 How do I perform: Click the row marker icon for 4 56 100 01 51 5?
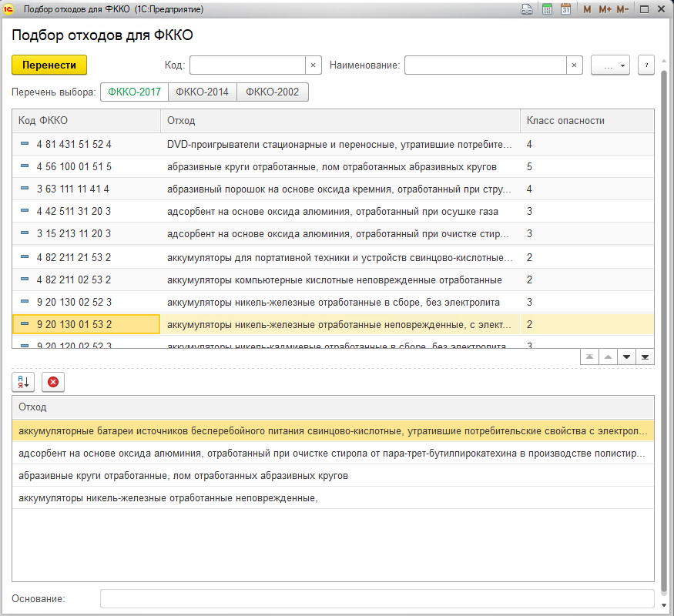(x=25, y=166)
